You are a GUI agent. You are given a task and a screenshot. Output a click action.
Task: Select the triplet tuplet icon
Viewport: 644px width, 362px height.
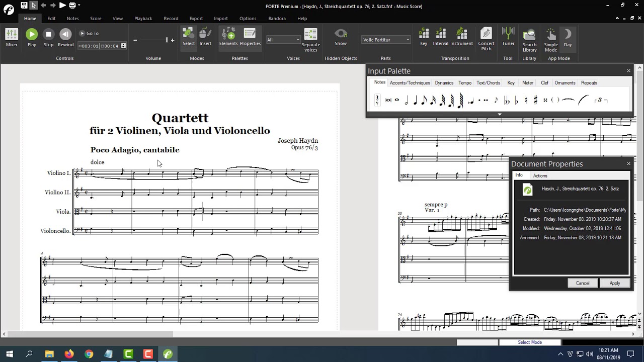tap(601, 101)
